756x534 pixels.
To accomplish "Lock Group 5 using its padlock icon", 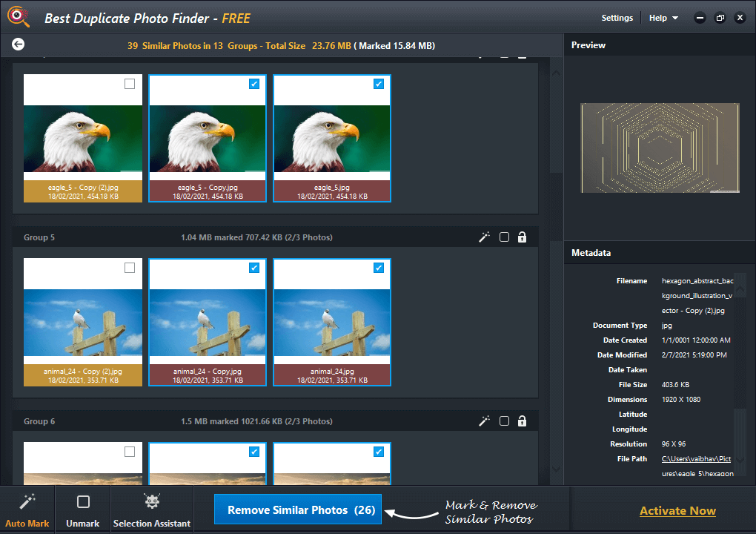I will pos(522,237).
